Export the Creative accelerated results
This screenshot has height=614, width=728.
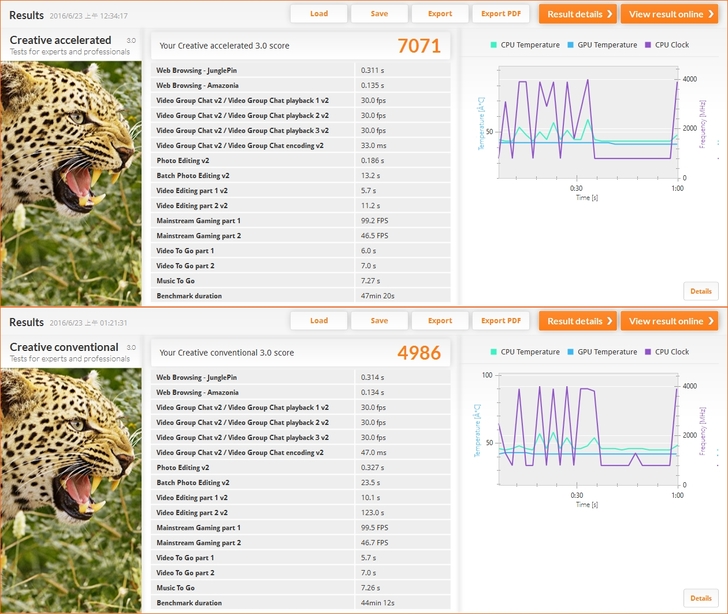[x=440, y=14]
